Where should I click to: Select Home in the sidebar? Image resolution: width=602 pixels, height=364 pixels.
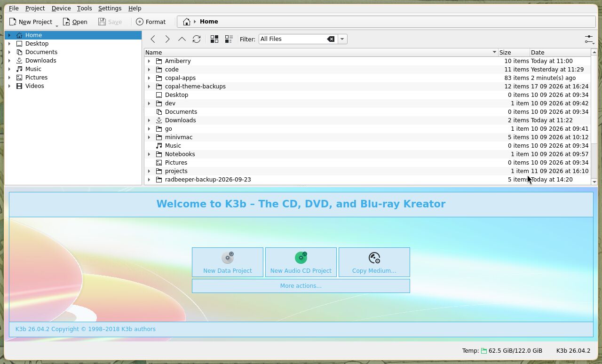click(73, 35)
